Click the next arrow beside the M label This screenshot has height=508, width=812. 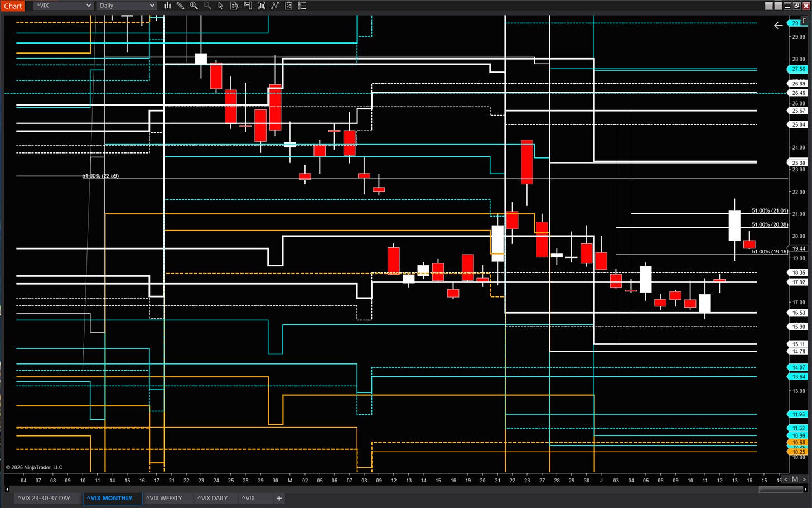[804, 479]
